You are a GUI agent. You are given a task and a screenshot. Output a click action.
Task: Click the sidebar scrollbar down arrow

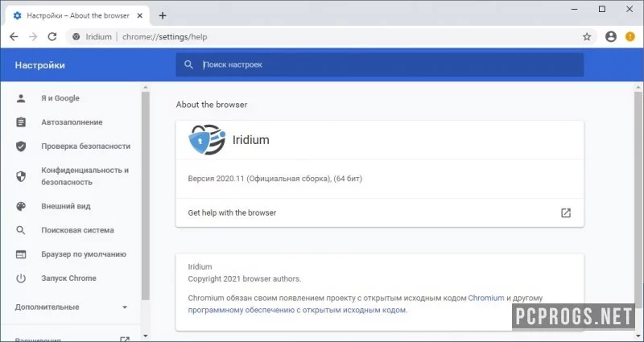[146, 336]
